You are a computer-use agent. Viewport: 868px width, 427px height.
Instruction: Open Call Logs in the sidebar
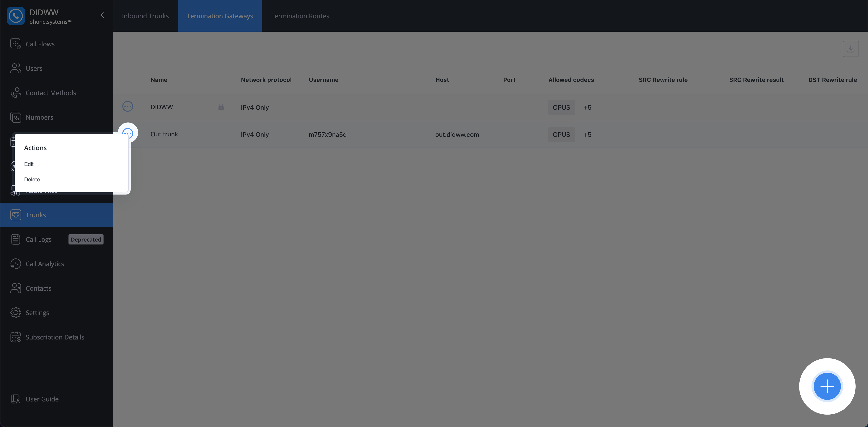point(38,239)
